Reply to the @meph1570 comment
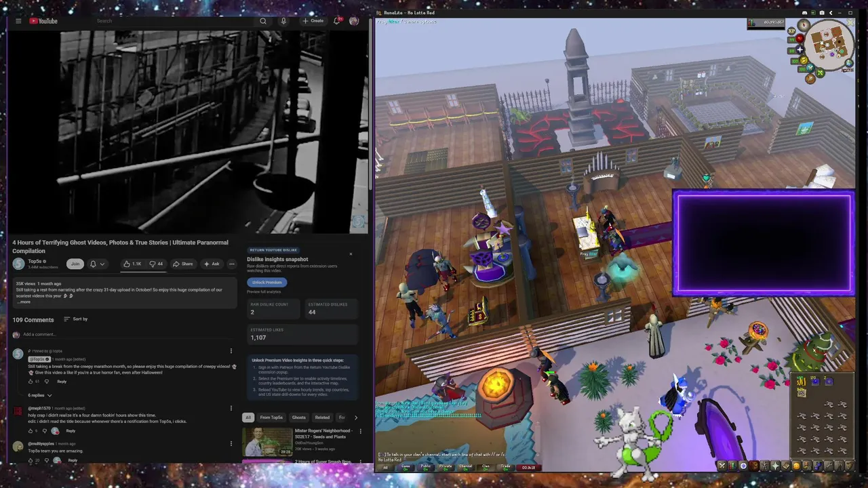 tap(71, 431)
